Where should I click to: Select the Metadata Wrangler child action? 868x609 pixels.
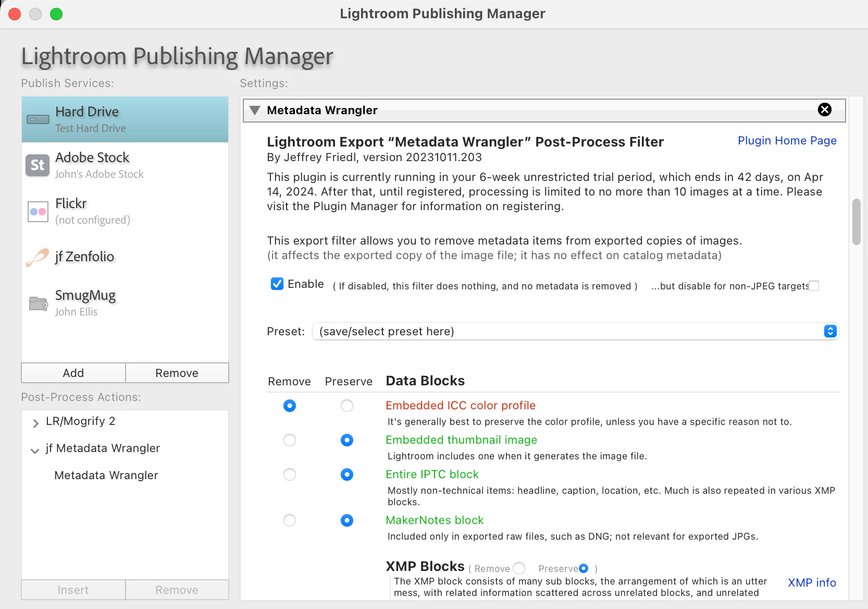click(106, 475)
